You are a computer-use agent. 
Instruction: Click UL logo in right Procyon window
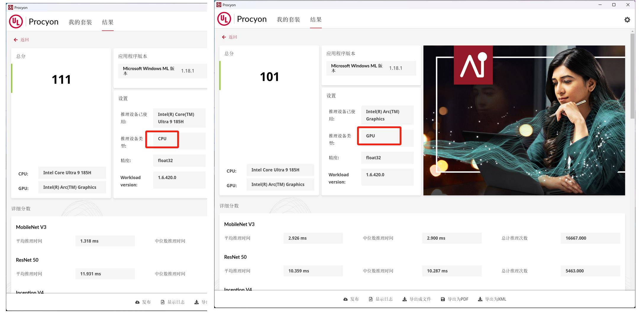coord(224,19)
